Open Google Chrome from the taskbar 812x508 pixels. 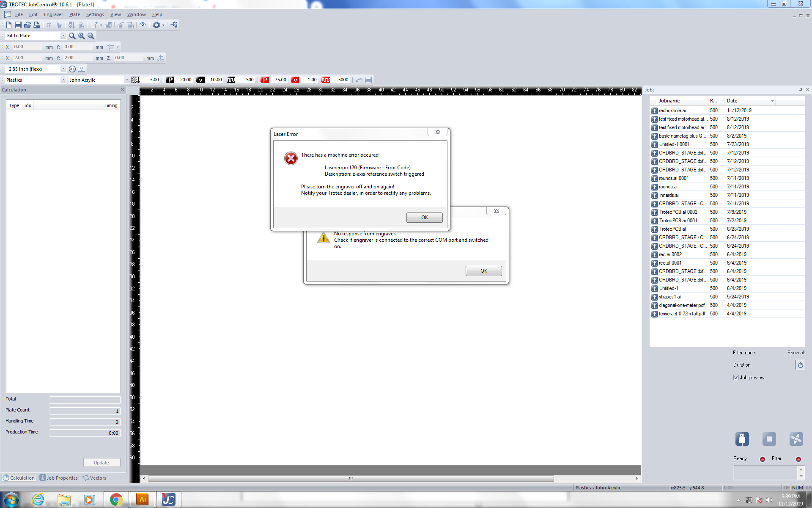[116, 500]
